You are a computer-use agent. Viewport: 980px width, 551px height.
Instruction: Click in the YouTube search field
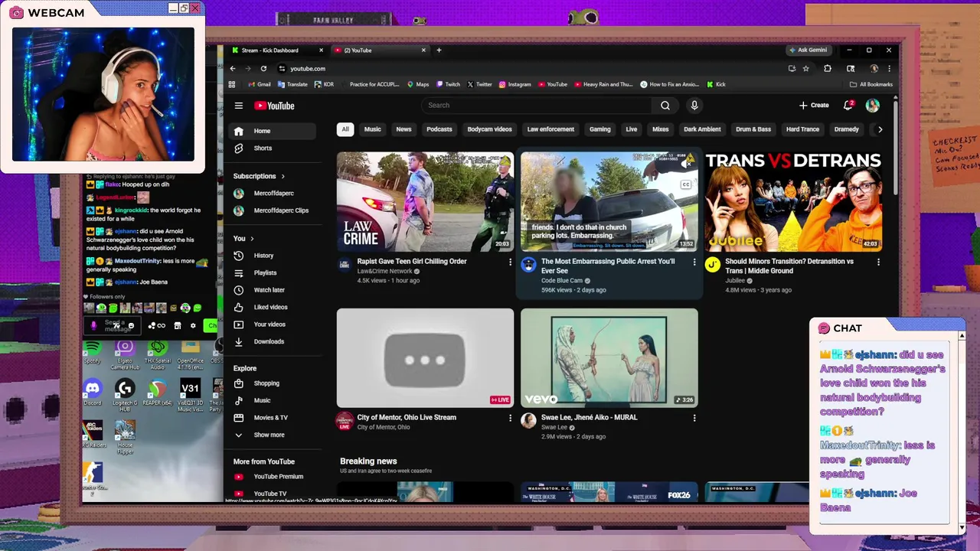(536, 106)
